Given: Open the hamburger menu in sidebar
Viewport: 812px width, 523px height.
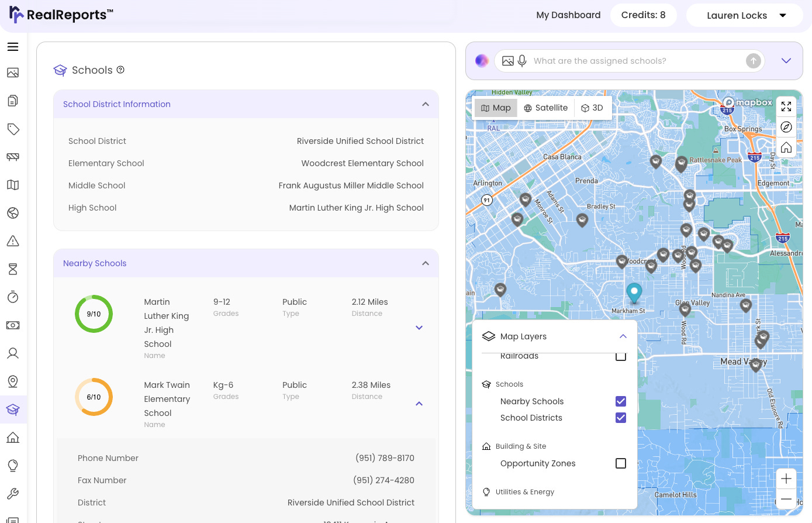Looking at the screenshot, I should click(13, 47).
